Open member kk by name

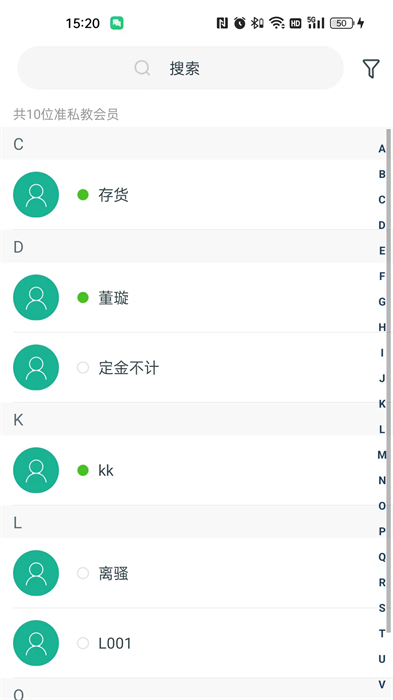pos(106,471)
